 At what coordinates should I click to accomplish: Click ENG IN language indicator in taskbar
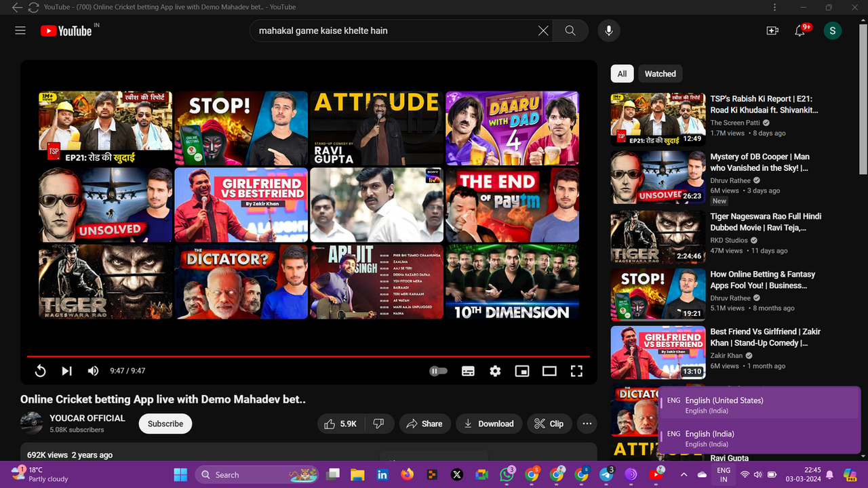click(724, 474)
